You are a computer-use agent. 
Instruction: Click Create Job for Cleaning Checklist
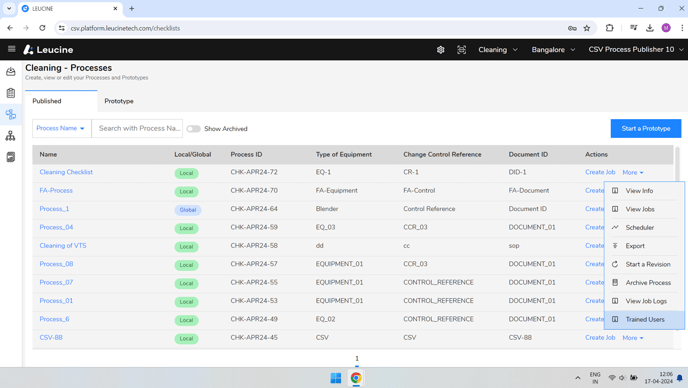pyautogui.click(x=600, y=172)
